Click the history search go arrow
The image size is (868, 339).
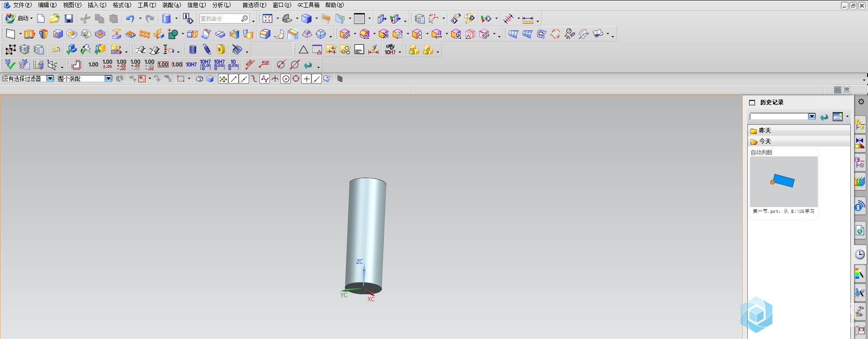pos(824,117)
